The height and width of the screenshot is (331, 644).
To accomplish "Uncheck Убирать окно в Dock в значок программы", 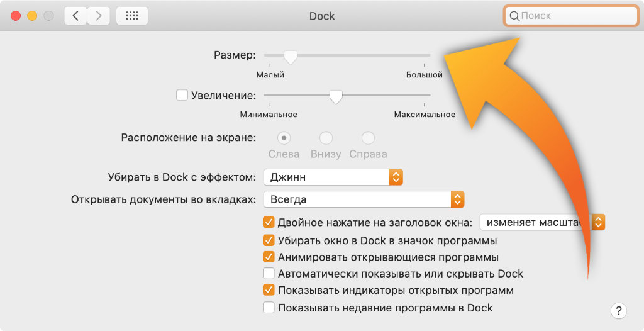I will [x=269, y=240].
